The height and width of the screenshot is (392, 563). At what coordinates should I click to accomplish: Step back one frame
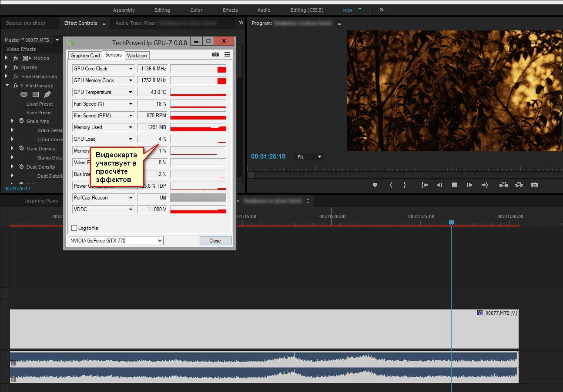(x=439, y=185)
